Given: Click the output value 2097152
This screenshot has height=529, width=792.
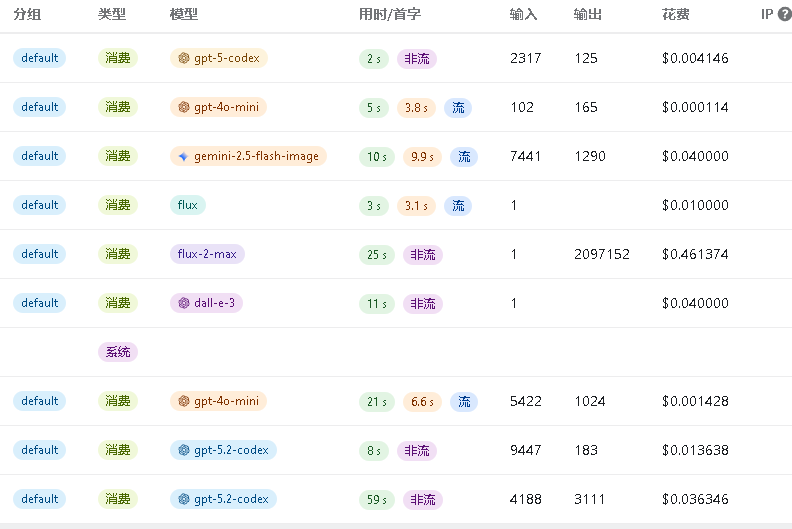Looking at the screenshot, I should tap(602, 254).
